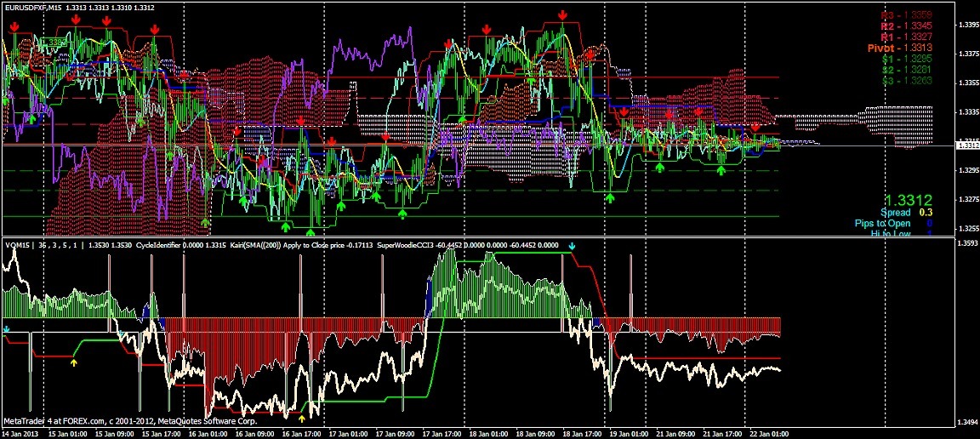Click the 17 Jan 17:00 time axis label
Image resolution: width=980 pixels, height=439 pixels.
click(x=445, y=433)
